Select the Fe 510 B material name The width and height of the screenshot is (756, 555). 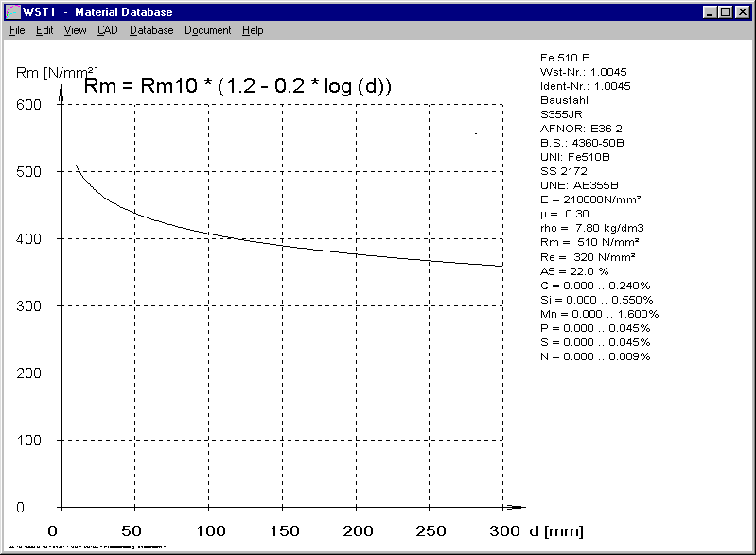tap(566, 57)
